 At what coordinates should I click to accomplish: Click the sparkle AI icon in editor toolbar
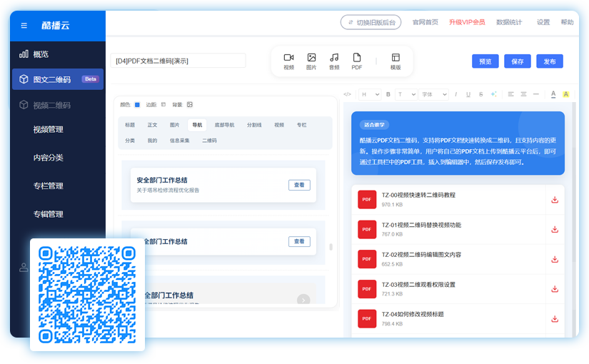point(493,94)
